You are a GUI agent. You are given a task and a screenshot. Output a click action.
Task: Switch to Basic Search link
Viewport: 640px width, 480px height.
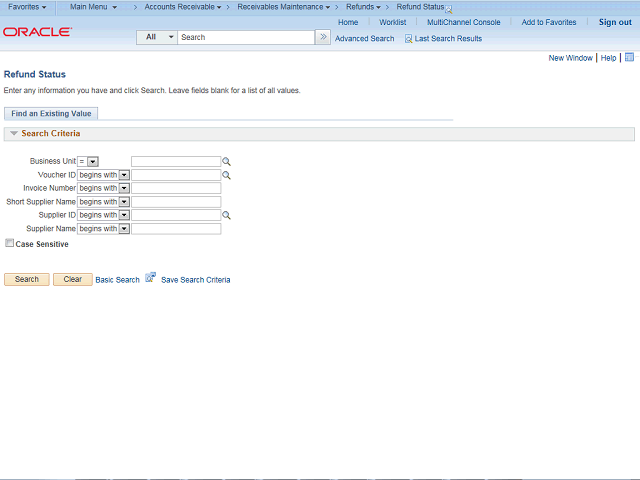[x=118, y=280]
